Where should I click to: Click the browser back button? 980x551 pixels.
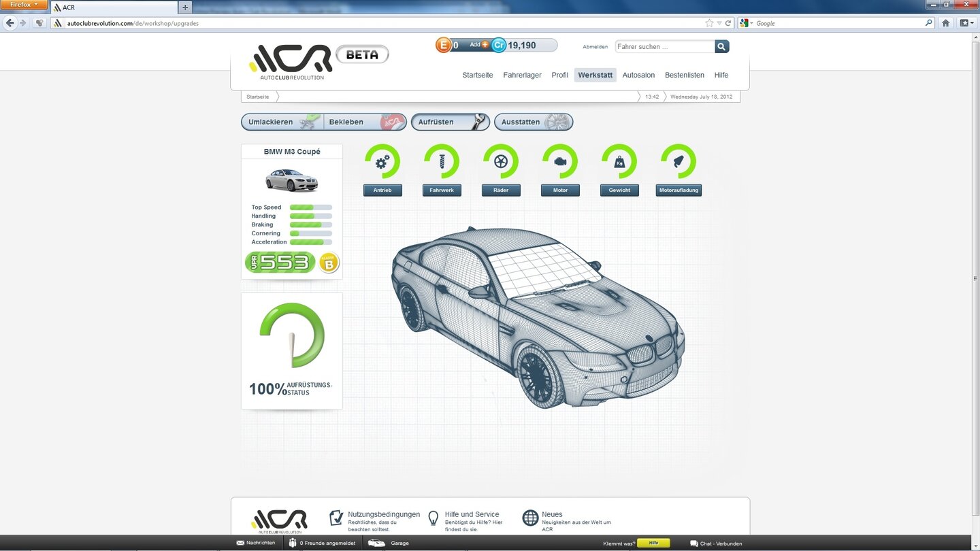[10, 22]
